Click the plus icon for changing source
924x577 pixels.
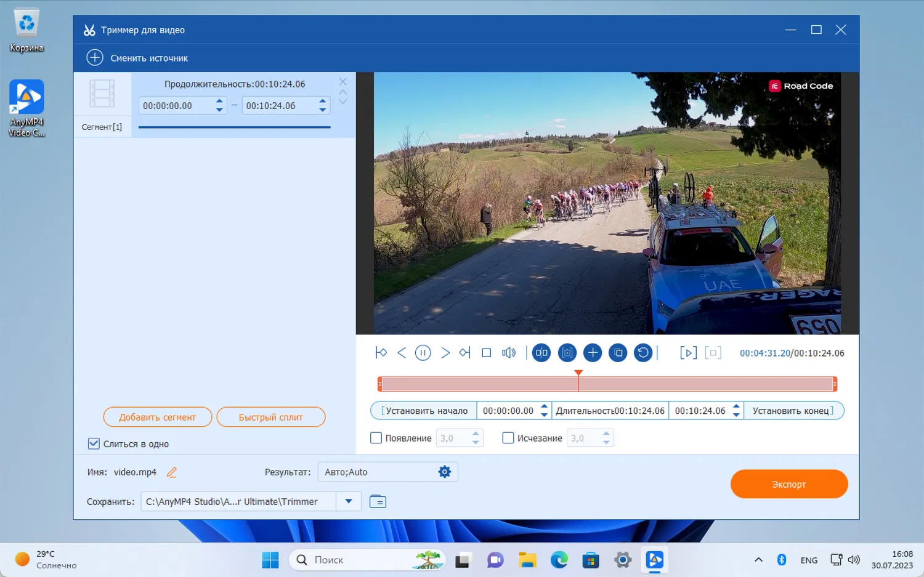[x=95, y=58]
